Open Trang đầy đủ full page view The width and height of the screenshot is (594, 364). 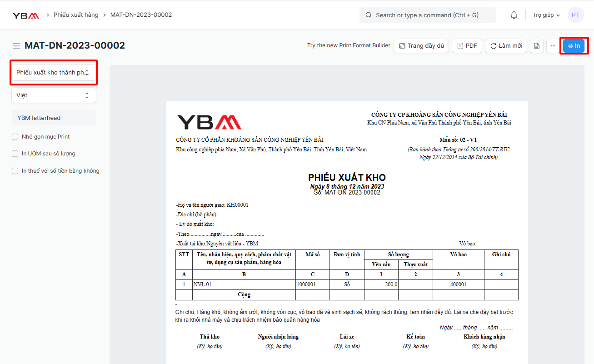coord(421,46)
